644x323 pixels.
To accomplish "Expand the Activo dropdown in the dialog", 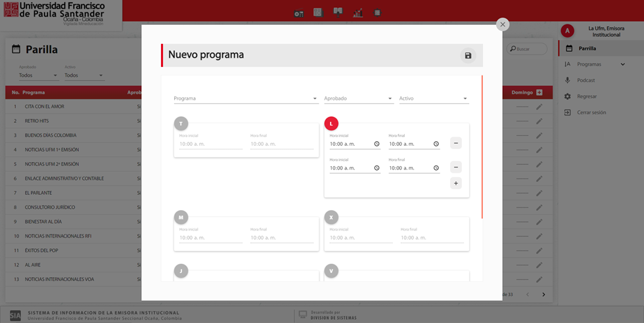I will point(434,98).
